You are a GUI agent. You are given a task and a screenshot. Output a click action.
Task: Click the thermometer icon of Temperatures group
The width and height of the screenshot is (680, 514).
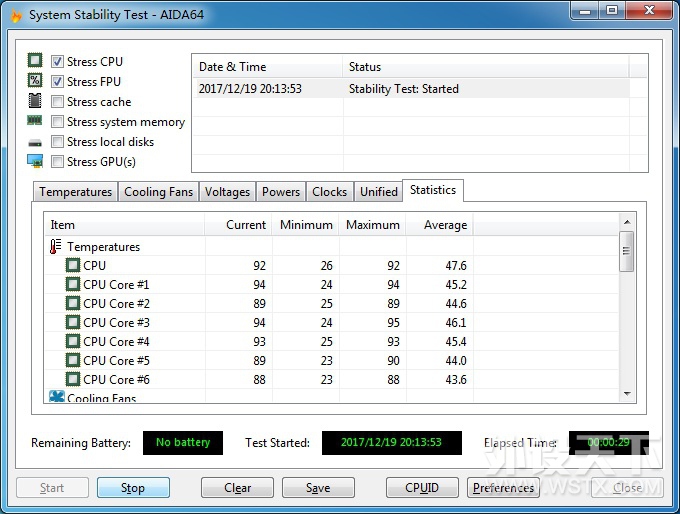point(55,246)
